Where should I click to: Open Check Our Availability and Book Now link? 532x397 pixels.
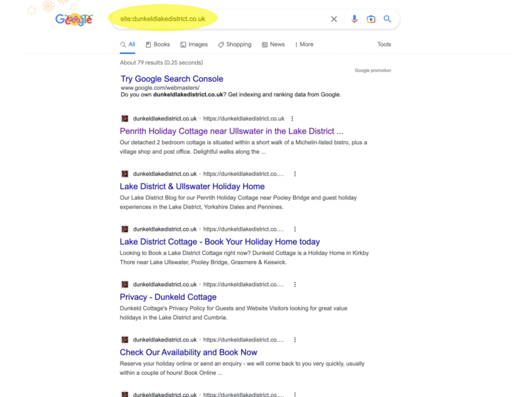(188, 352)
